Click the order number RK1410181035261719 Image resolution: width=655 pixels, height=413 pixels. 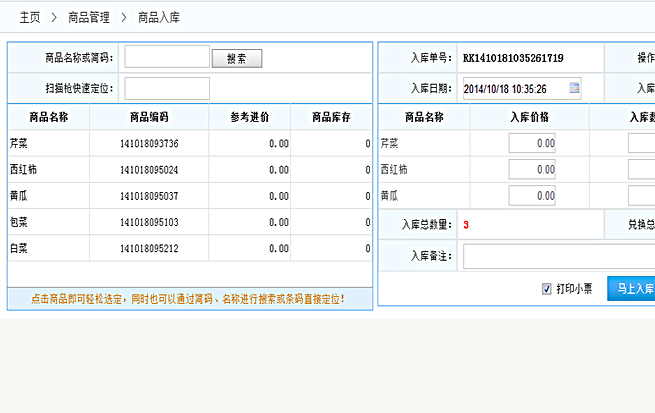(513, 58)
